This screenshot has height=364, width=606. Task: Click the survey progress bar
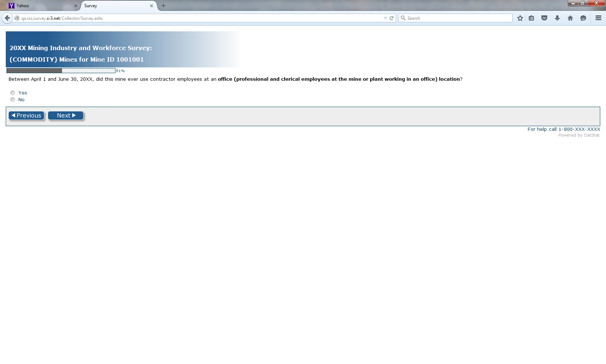(61, 71)
